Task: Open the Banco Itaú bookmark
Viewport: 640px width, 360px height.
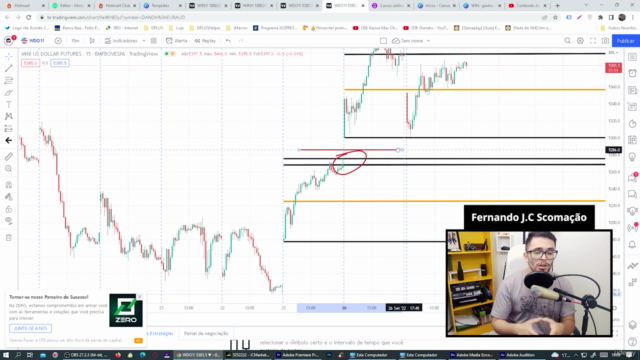Action: point(77,28)
